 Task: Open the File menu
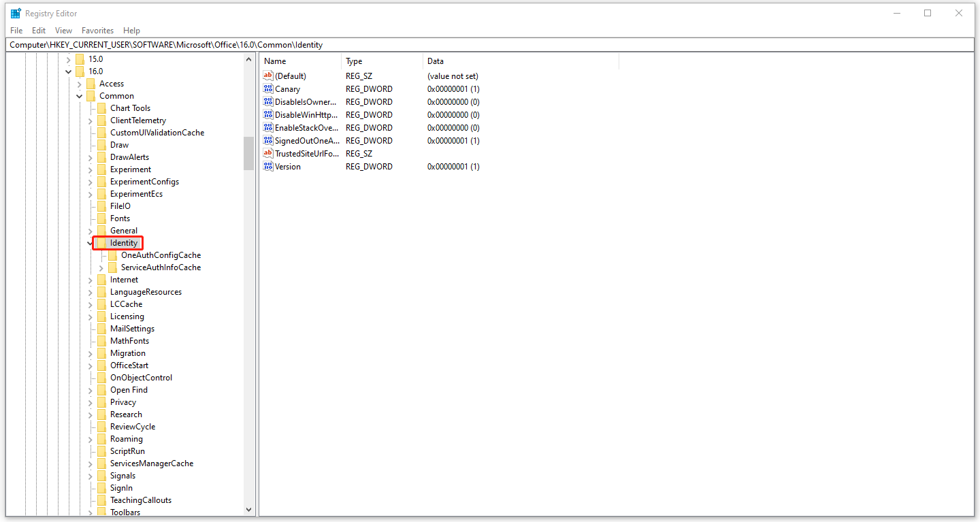[x=16, y=31]
